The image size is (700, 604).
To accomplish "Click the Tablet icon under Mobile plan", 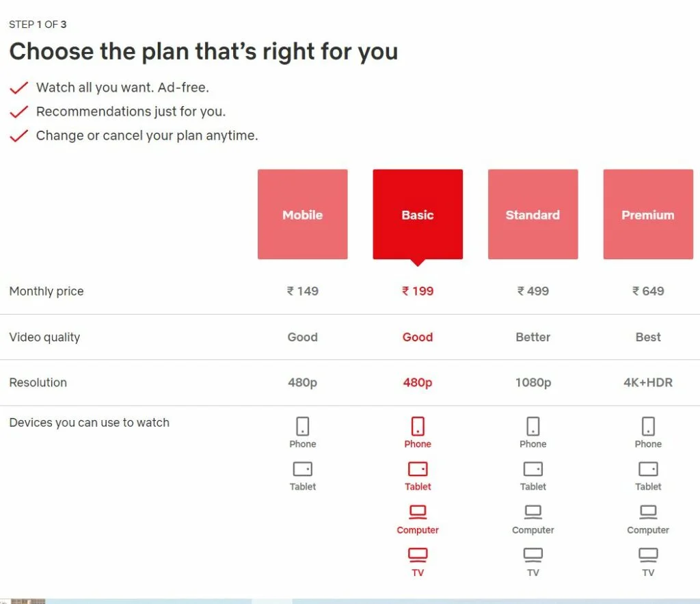I will point(303,469).
